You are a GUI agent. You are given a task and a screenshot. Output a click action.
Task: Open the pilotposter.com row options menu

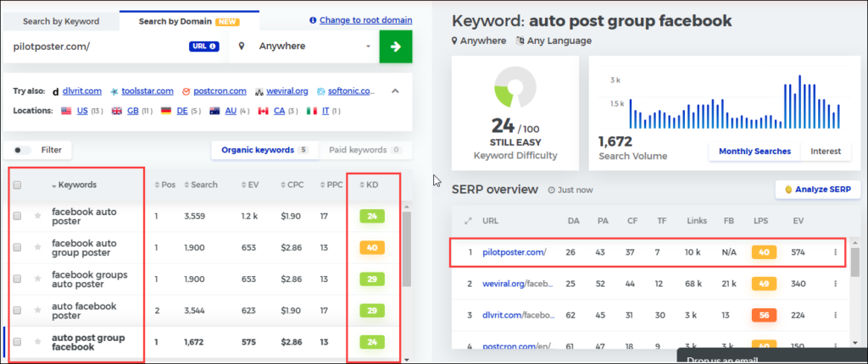[835, 252]
